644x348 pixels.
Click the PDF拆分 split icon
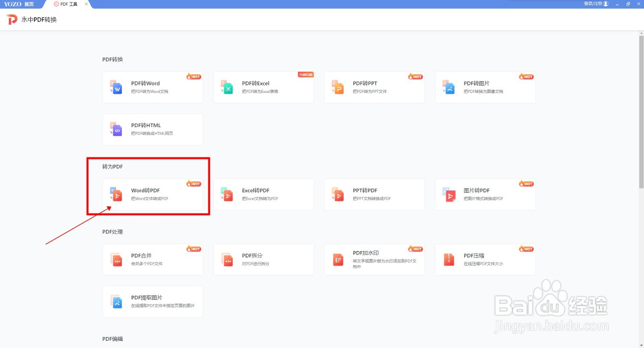click(x=227, y=259)
